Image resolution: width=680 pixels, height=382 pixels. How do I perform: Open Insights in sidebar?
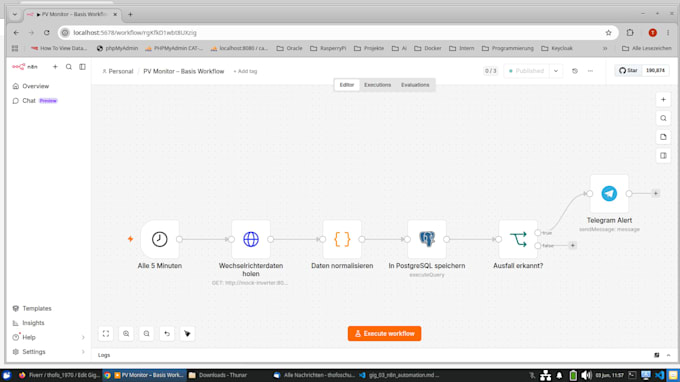[x=49, y=323]
